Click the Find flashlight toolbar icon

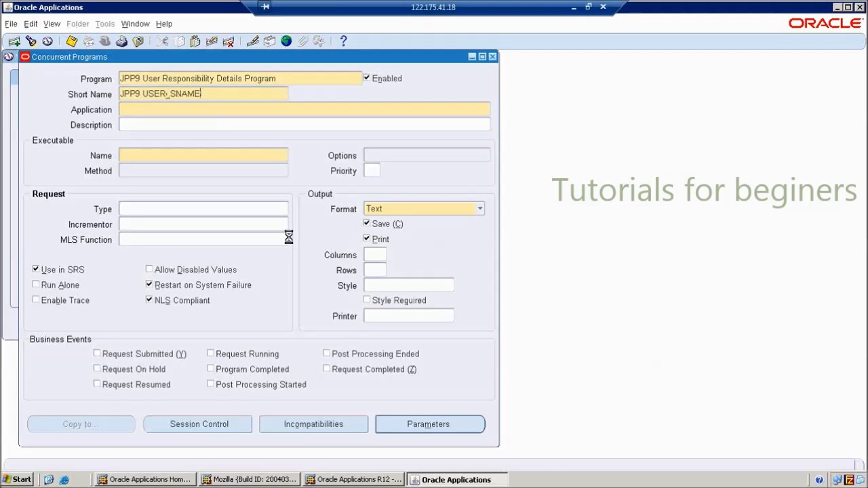point(31,41)
